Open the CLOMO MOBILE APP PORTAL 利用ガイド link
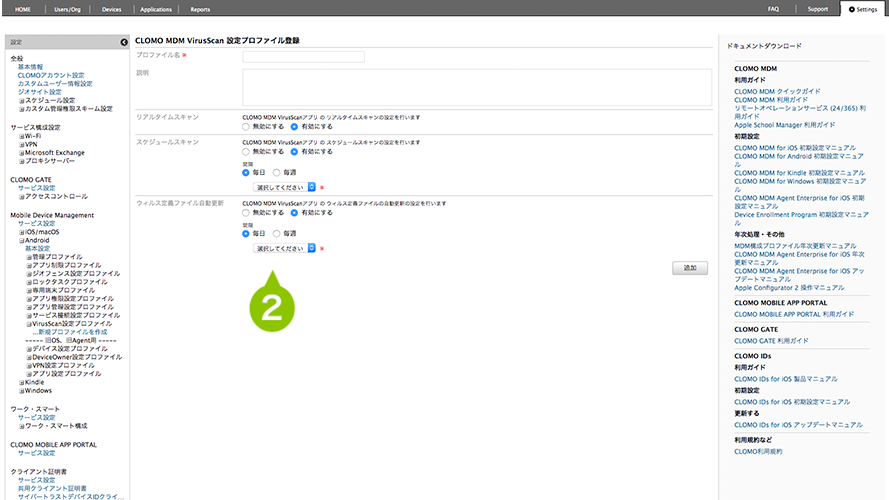This screenshot has width=889, height=500. [794, 314]
